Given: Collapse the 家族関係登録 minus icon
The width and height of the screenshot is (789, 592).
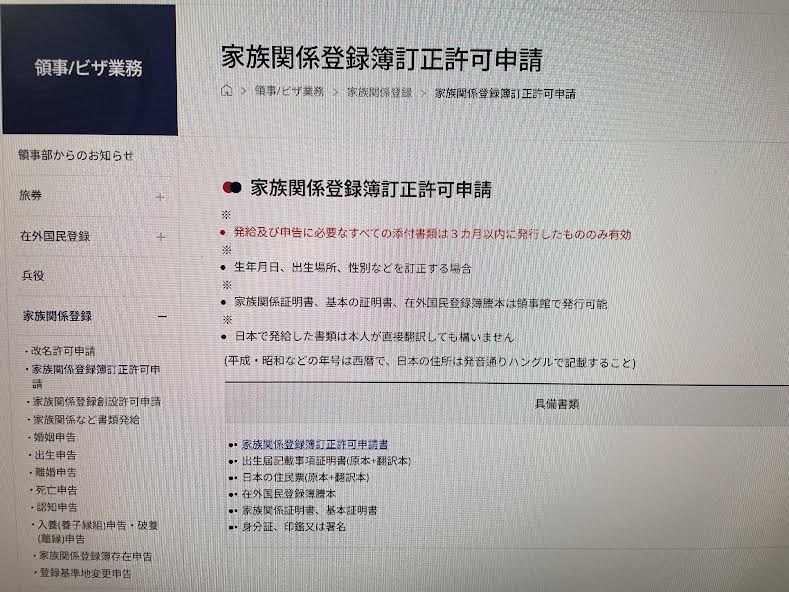Looking at the screenshot, I should point(162,317).
